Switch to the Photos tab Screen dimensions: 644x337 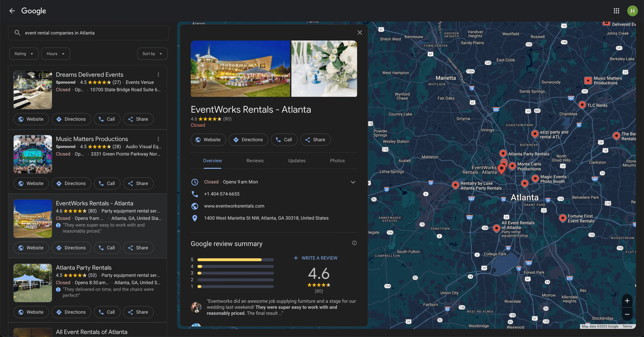point(337,161)
